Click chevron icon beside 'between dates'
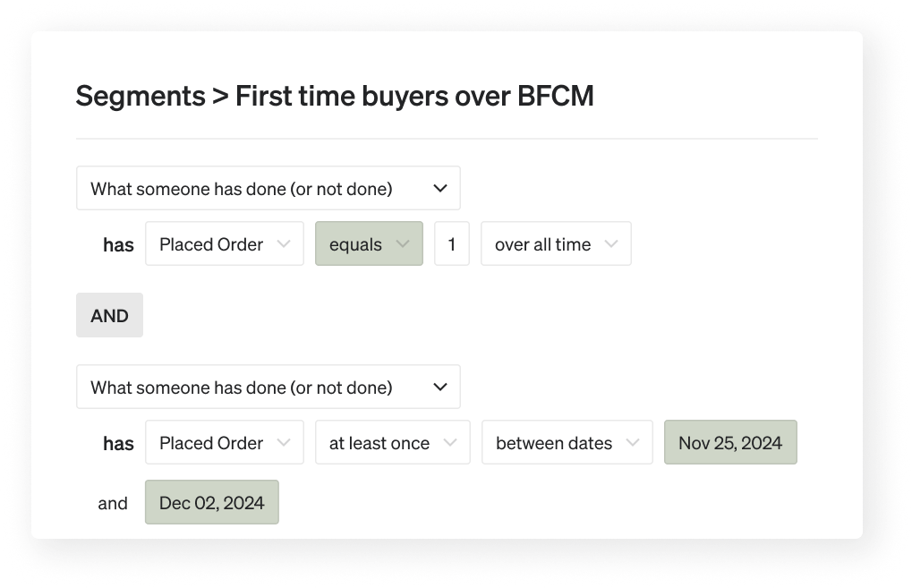Viewport: 912px width, 588px height. point(633,443)
